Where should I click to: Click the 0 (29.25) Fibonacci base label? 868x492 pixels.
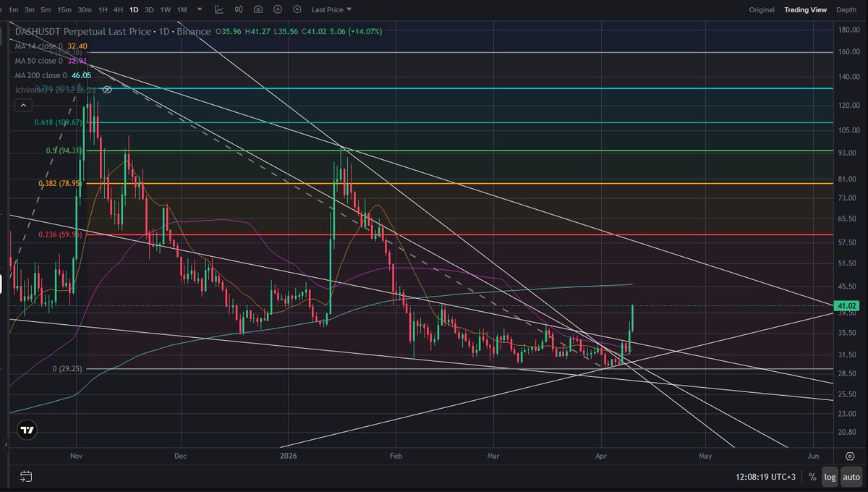click(x=67, y=369)
